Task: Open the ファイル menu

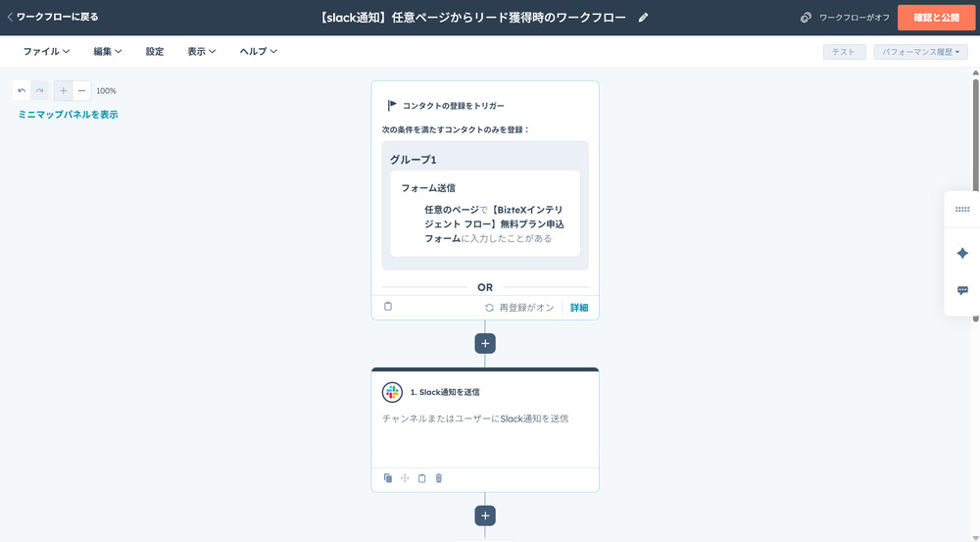Action: (46, 51)
